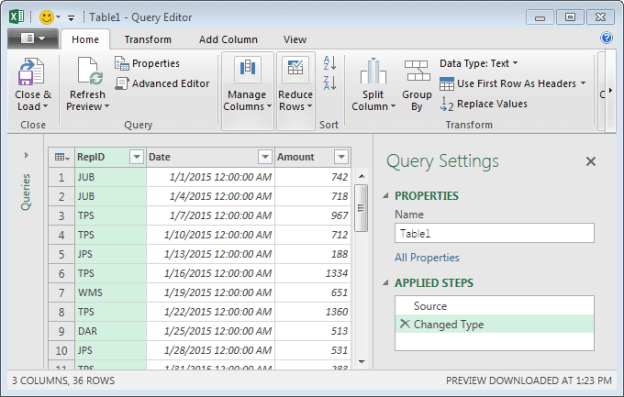
Task: Switch to the Add Column tab
Action: [x=228, y=39]
